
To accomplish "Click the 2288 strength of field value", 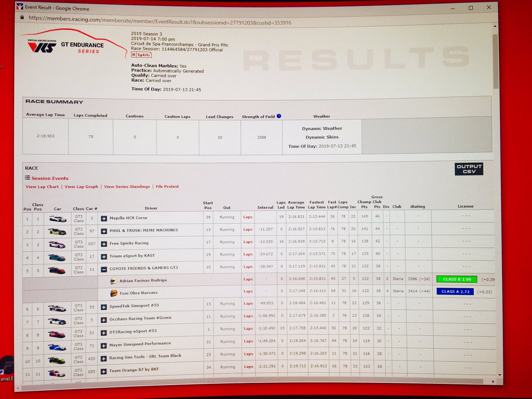I will point(262,137).
